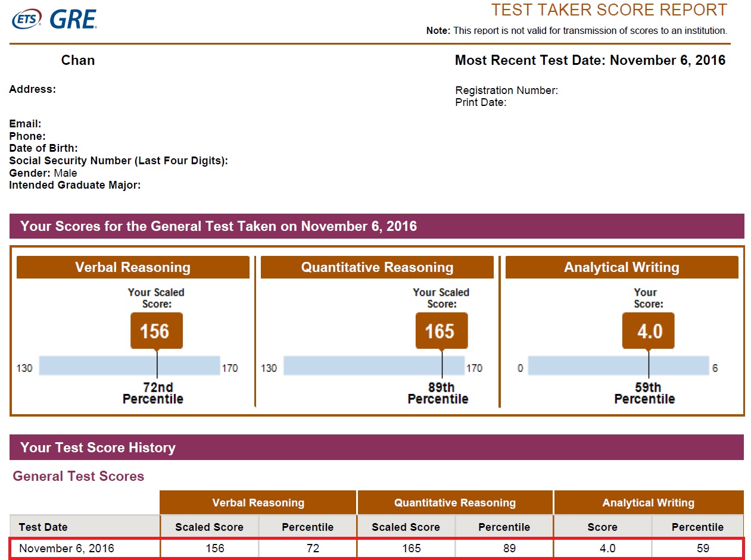Click the Verbal Reasoning table column group header
Viewport: 751px width, 560px height.
click(258, 503)
